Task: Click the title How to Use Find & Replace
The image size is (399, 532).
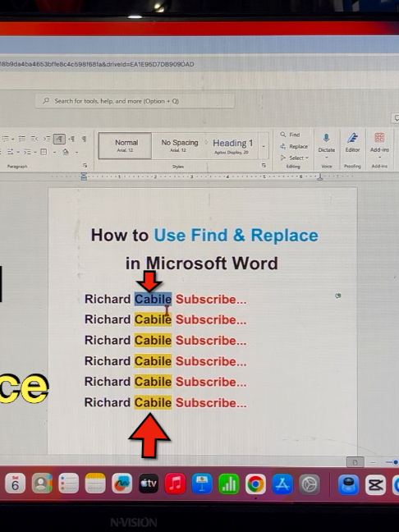Action: [204, 235]
